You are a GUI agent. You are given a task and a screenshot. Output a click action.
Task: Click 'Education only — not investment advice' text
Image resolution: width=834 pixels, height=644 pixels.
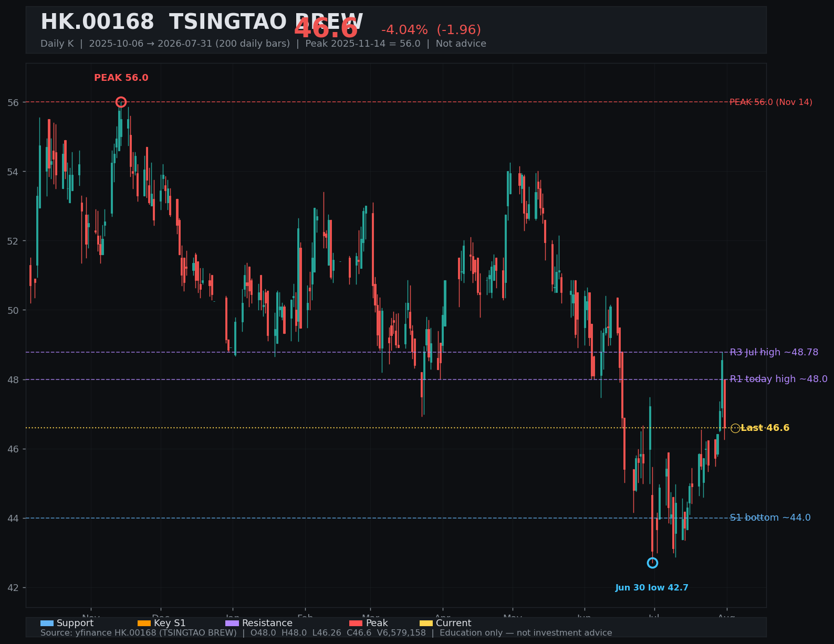[526, 633]
